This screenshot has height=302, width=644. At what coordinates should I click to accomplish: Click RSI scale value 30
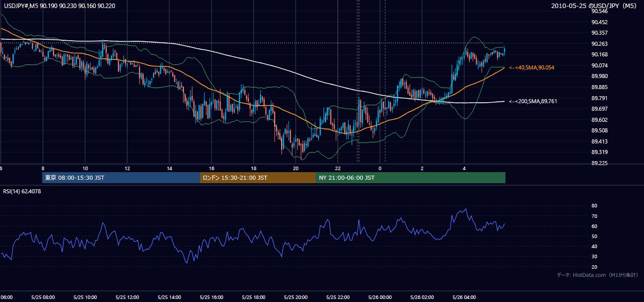click(595, 256)
